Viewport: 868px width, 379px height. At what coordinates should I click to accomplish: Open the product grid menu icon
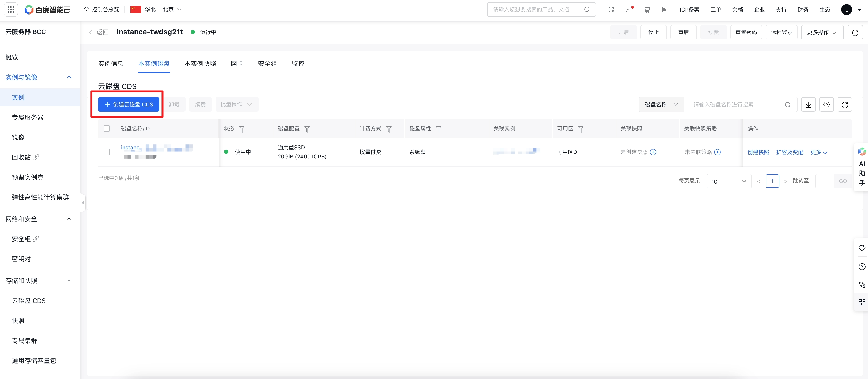point(11,10)
